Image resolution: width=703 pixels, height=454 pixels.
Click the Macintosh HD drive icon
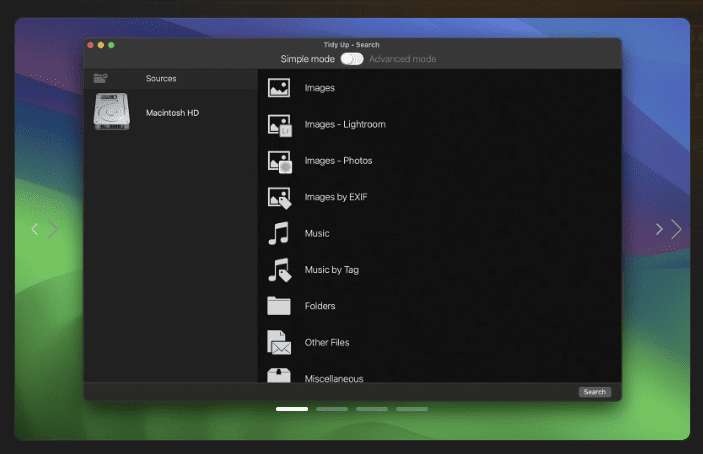[x=112, y=112]
